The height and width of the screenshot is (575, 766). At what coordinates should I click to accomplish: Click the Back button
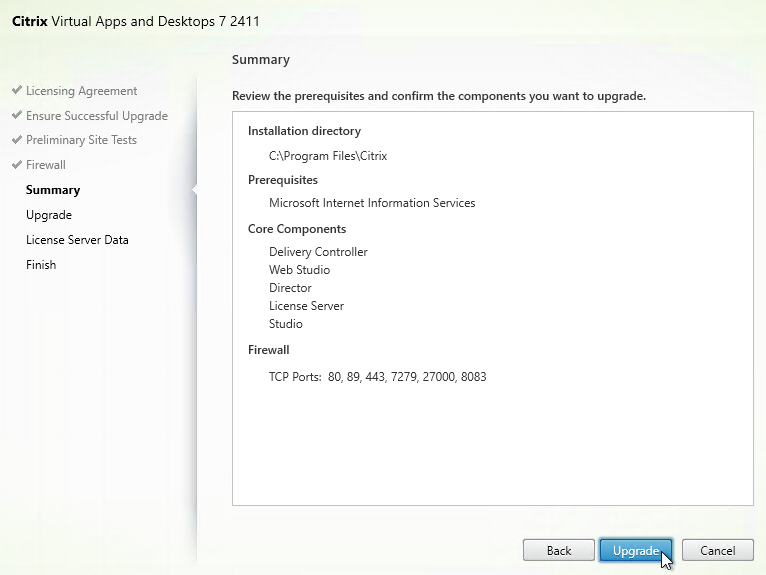tap(558, 551)
